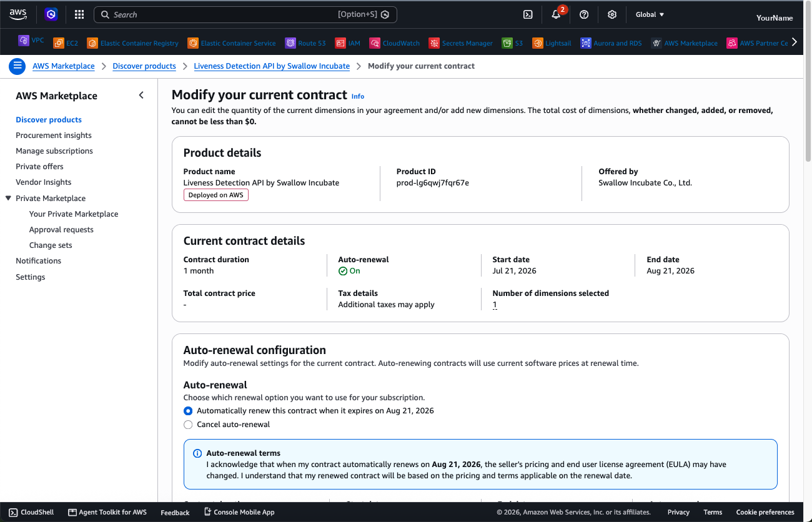
Task: Open notifications bell with 2 alerts
Action: point(557,14)
